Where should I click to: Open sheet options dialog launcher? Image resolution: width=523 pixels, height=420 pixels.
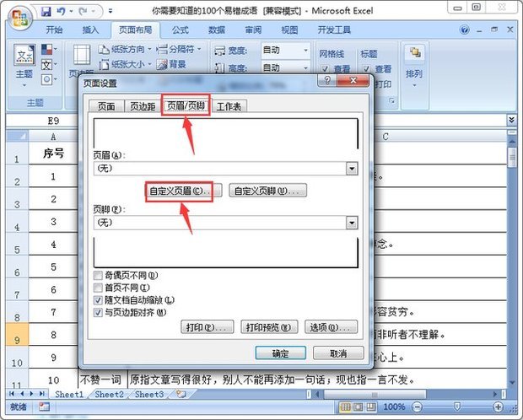coord(392,100)
